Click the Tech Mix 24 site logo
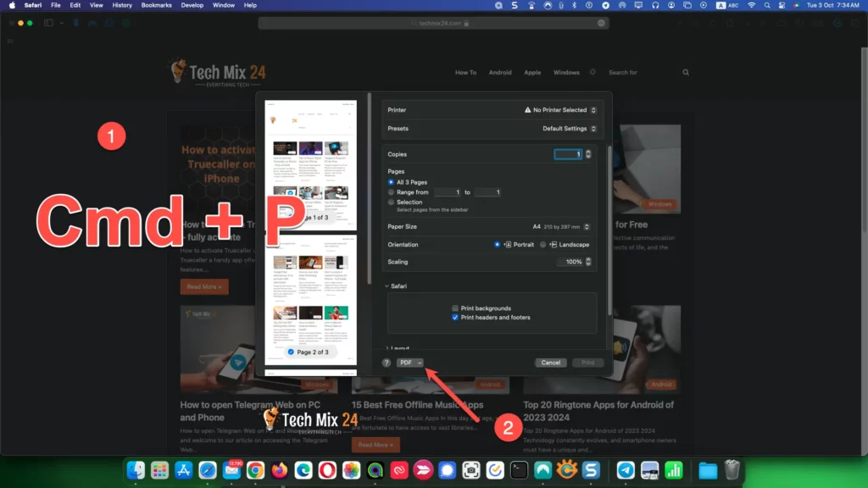 point(218,73)
